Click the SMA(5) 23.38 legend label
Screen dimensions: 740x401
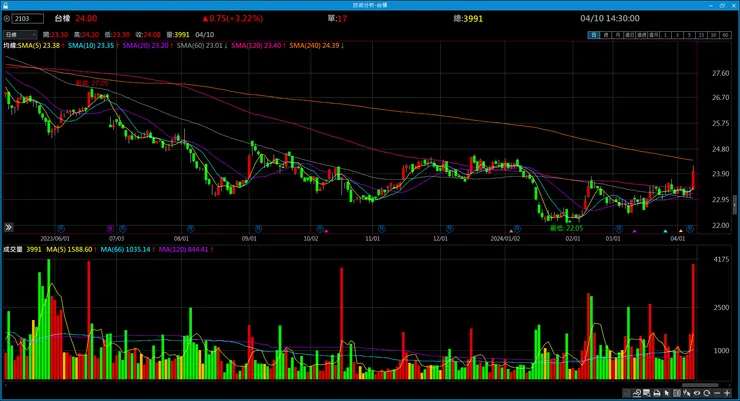tap(39, 46)
